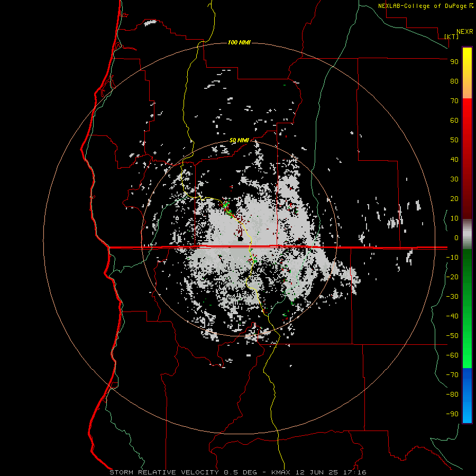Pick the green inbound segment of color bar
Image resolution: width=476 pixels, height=476 pixels.
pyautogui.click(x=467, y=308)
